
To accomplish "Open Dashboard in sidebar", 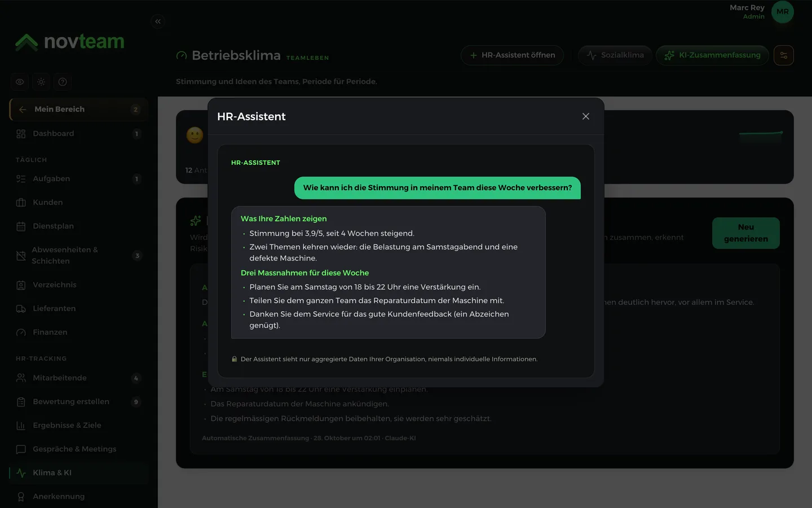I will click(x=79, y=134).
